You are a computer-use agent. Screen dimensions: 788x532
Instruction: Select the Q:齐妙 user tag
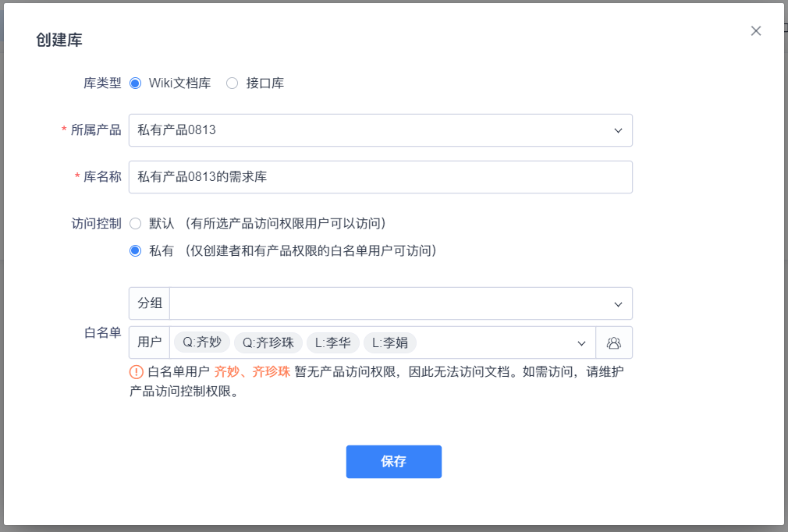click(201, 342)
